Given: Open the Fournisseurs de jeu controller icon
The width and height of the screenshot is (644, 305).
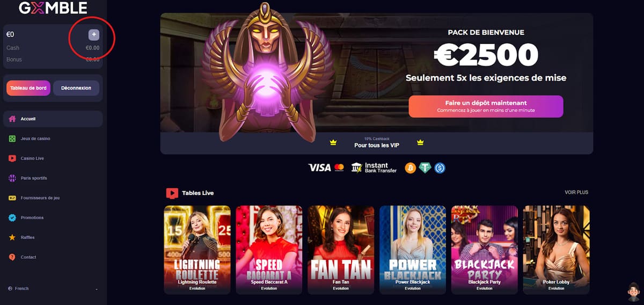Looking at the screenshot, I should (12, 198).
